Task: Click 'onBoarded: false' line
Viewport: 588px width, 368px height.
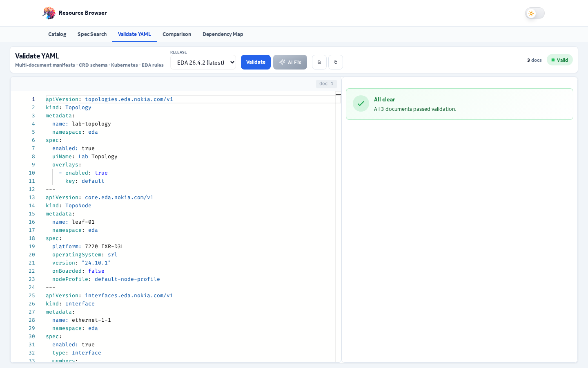Action: 78,271
